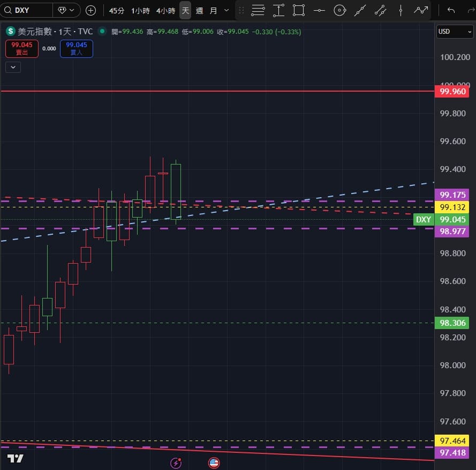Click the 98.306 green price label
This screenshot has height=470, width=476.
(452, 323)
